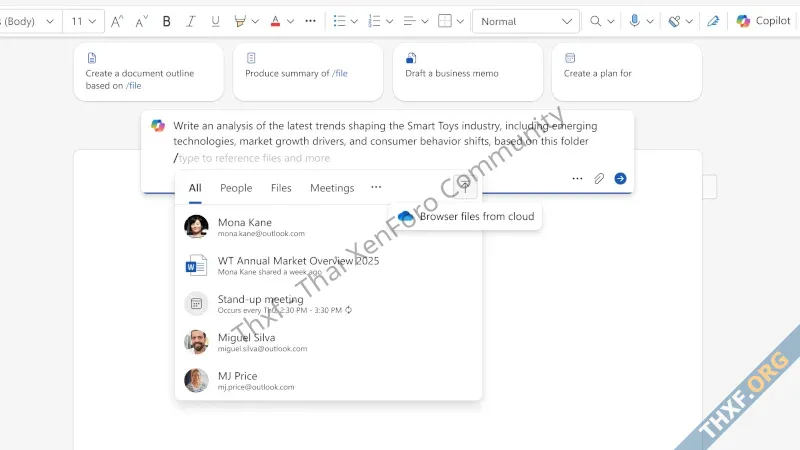This screenshot has width=800, height=450.
Task: Switch to the Meetings tab
Action: pyautogui.click(x=332, y=188)
